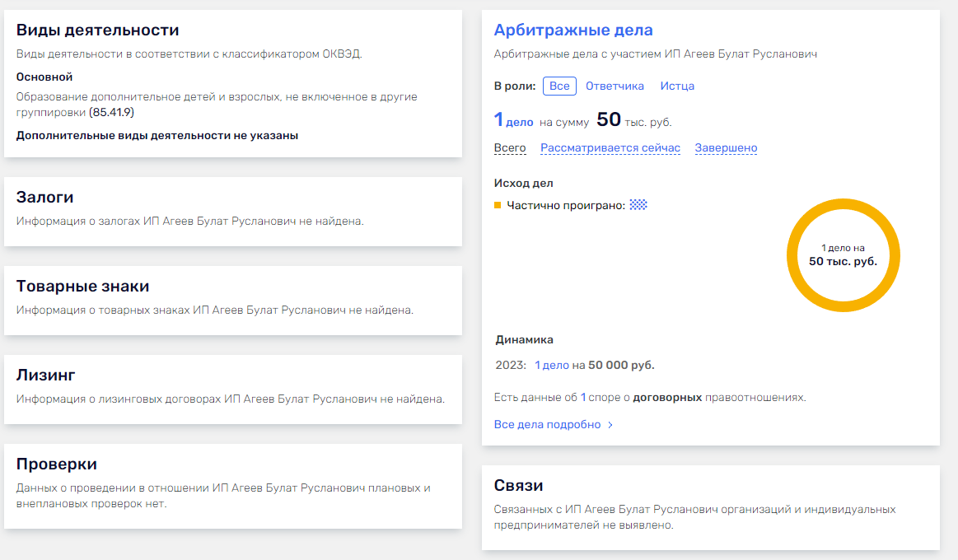The image size is (958, 560).
Task: Select the Все role filter
Action: click(x=559, y=86)
